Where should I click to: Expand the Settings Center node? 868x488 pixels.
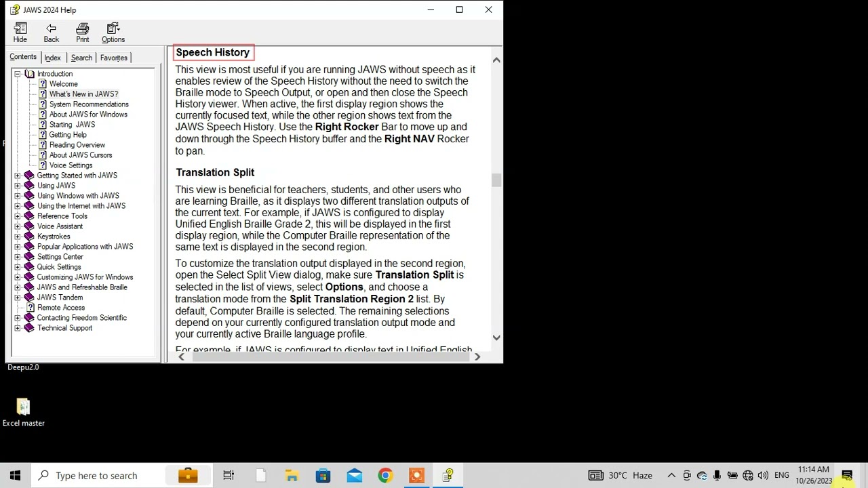pyautogui.click(x=18, y=257)
